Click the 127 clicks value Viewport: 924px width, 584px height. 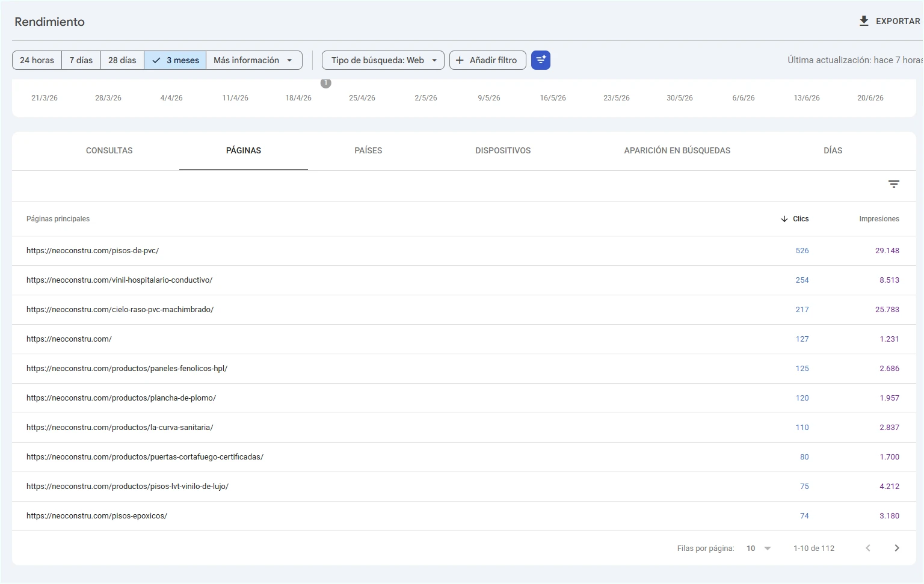tap(802, 339)
